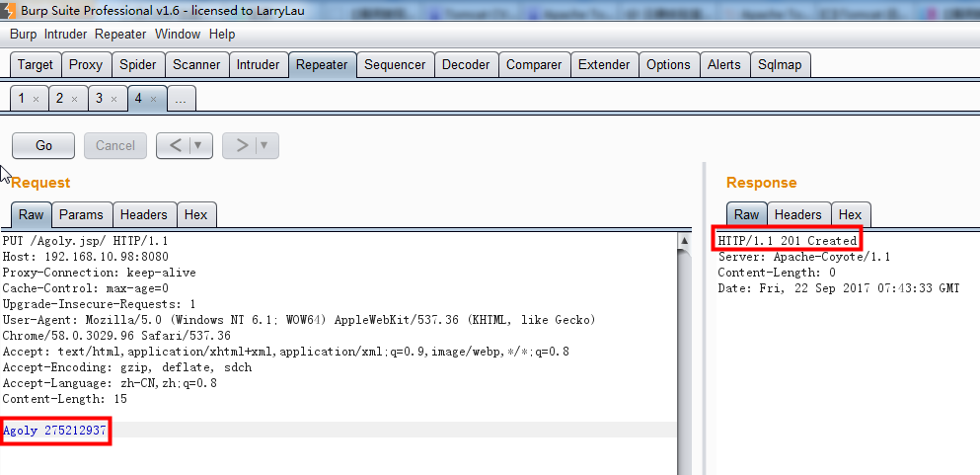Viewport: 980px width, 475px height.
Task: Close Repeater tab 2 with its x
Action: (x=75, y=100)
